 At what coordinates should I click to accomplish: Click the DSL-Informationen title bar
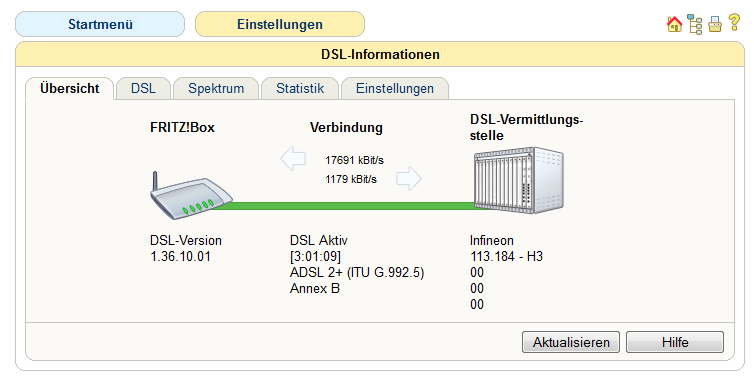tap(380, 54)
